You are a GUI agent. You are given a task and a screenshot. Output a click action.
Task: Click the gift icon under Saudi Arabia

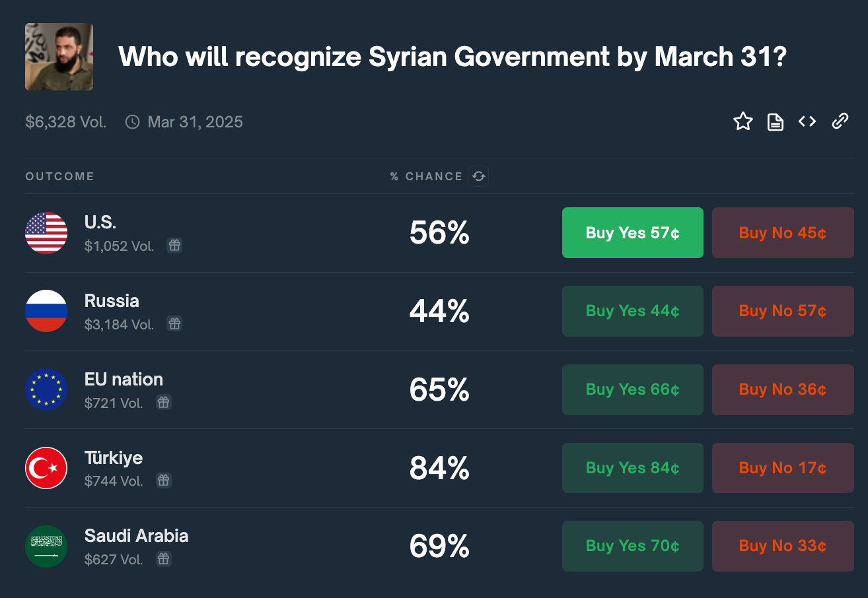tap(164, 559)
